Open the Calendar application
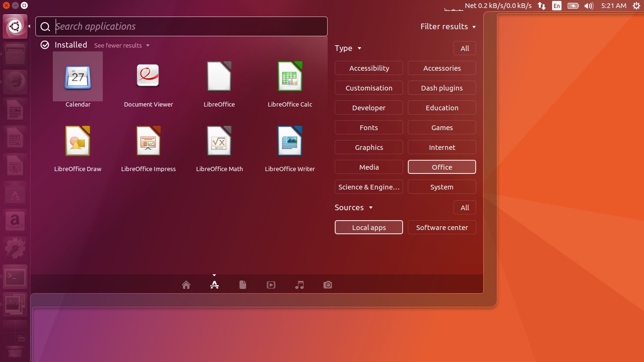 pyautogui.click(x=78, y=77)
